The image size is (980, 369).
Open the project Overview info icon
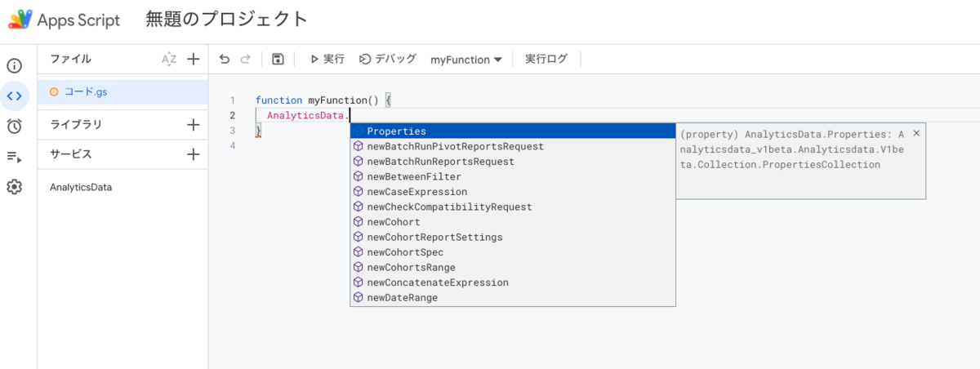[x=14, y=66]
